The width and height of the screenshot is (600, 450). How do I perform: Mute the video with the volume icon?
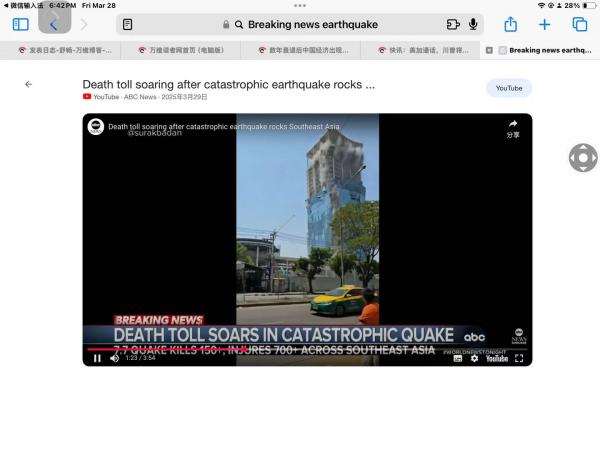pyautogui.click(x=114, y=358)
